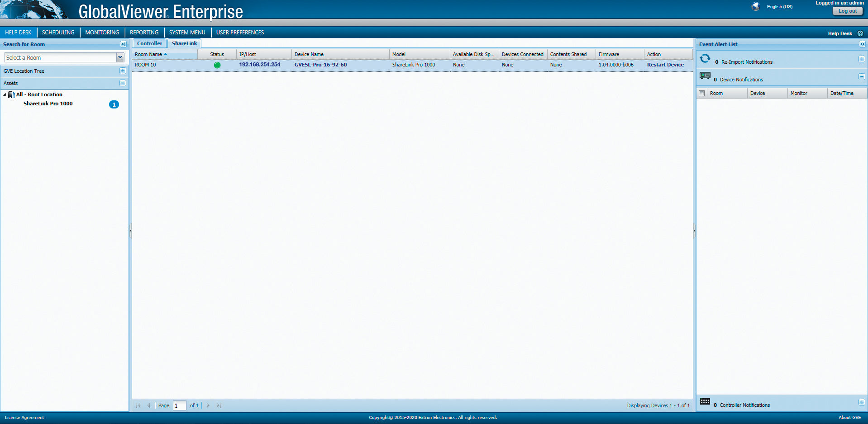
Task: Open the HELP DESK menu
Action: click(18, 33)
